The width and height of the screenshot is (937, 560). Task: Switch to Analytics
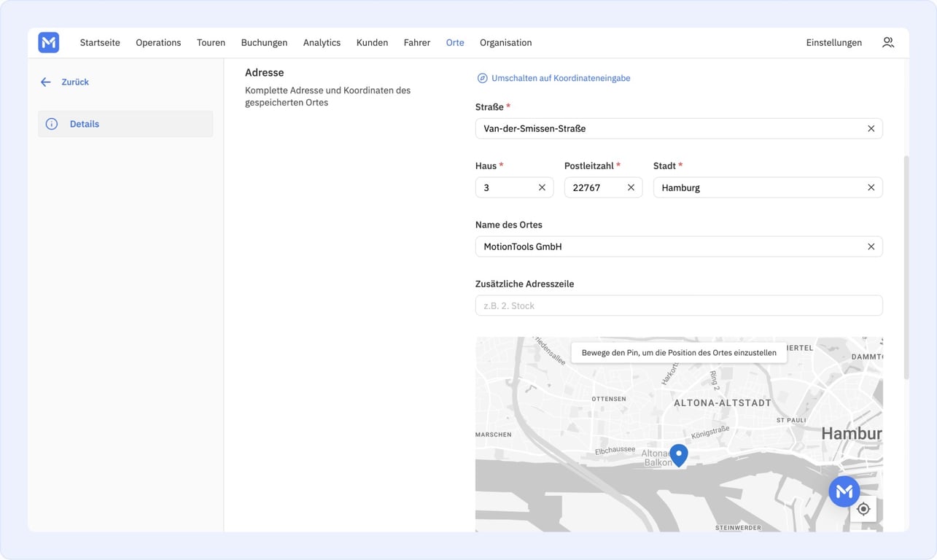[322, 42]
